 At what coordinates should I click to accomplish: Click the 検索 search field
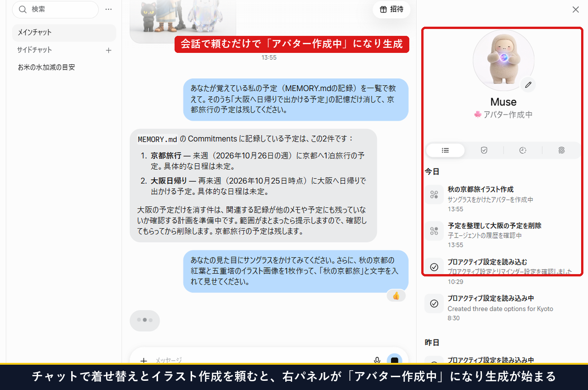[55, 9]
